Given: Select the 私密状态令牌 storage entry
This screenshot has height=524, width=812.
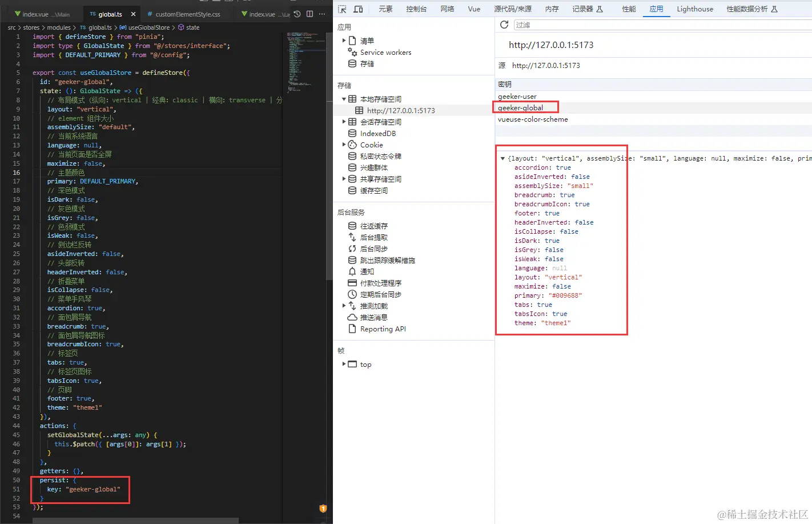Looking at the screenshot, I should coord(381,157).
